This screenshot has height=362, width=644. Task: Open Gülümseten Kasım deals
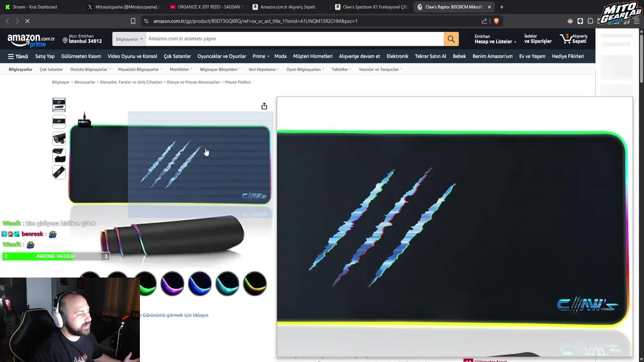click(81, 56)
